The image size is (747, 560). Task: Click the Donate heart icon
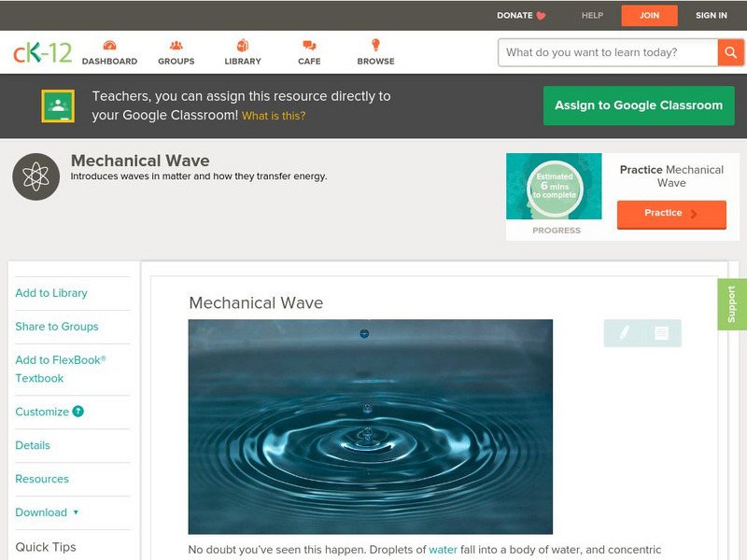point(541,16)
